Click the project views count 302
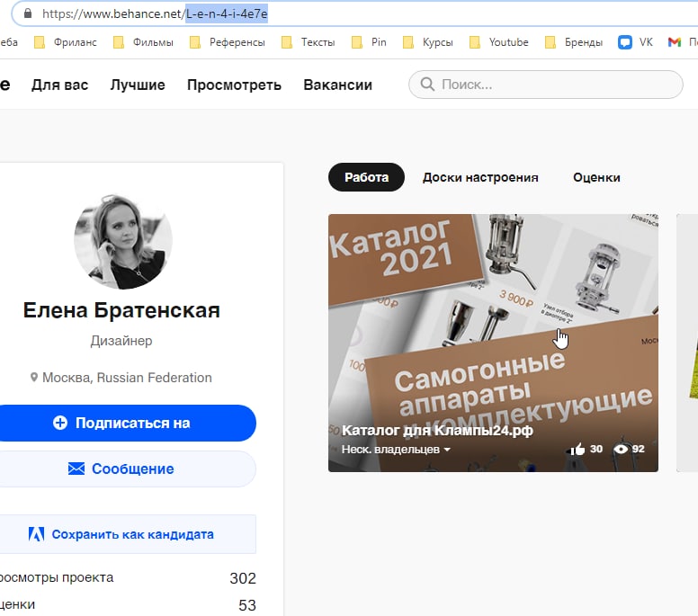The image size is (698, 616). [x=243, y=578]
